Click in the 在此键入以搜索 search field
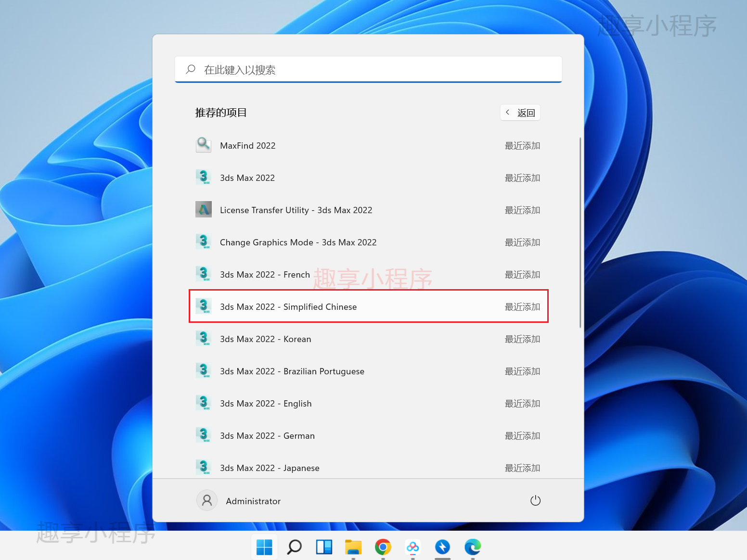This screenshot has width=747, height=560. [369, 70]
